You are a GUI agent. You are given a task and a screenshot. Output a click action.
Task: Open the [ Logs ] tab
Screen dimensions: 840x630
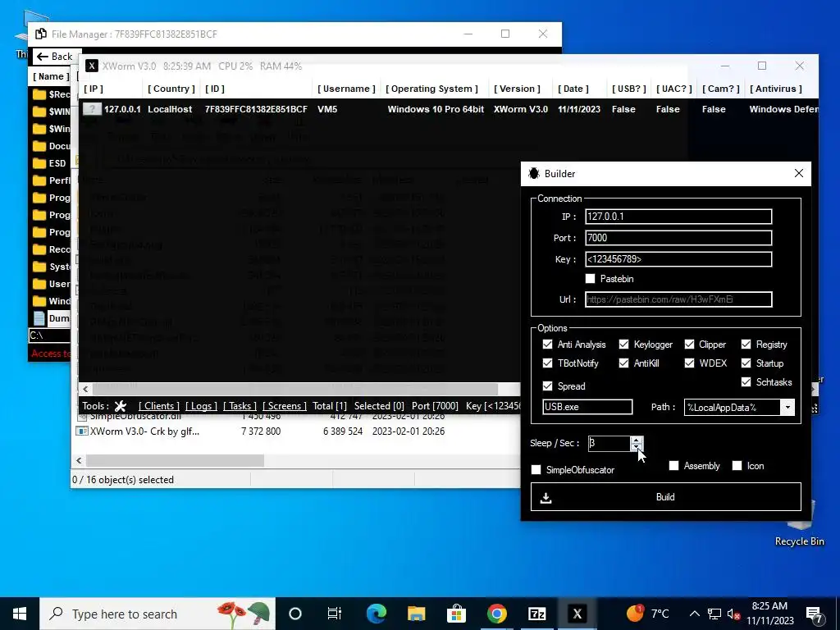coord(201,406)
